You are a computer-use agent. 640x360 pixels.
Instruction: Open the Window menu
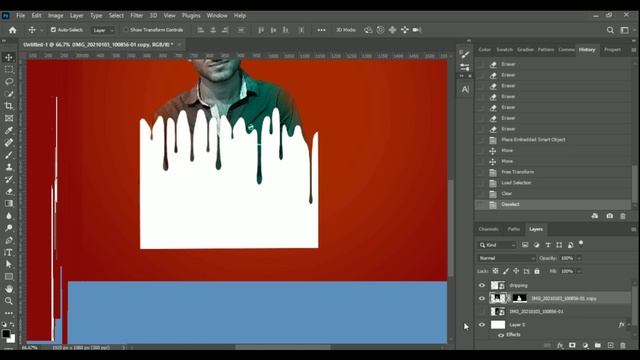click(x=217, y=16)
